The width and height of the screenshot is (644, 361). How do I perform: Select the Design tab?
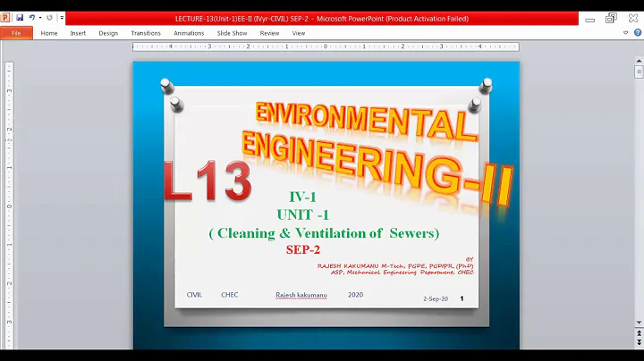(x=108, y=33)
